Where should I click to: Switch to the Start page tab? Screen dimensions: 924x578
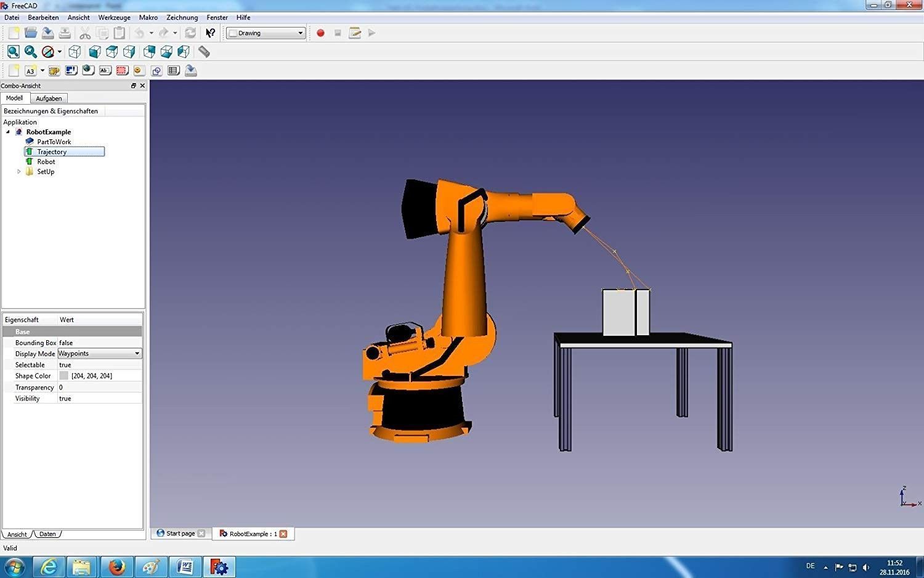pyautogui.click(x=180, y=534)
